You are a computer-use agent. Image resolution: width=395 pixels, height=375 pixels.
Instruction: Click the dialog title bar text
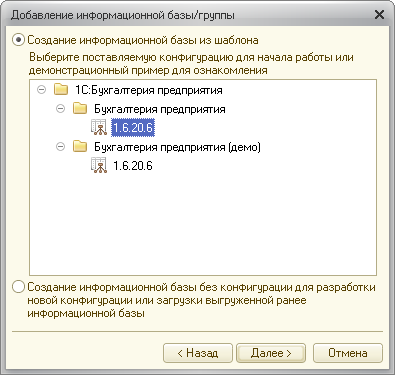[123, 15]
